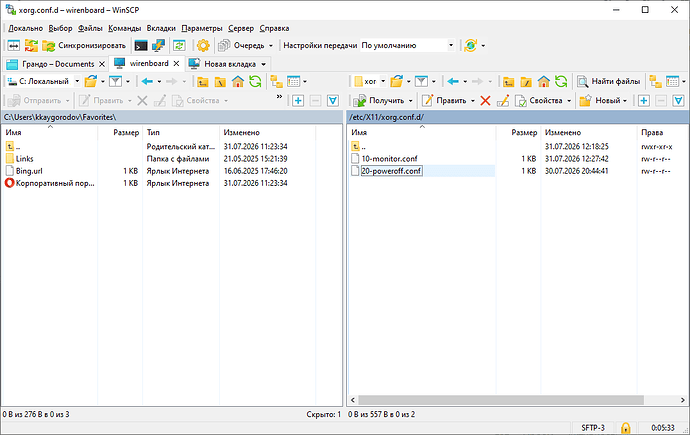Screen dimensions: 690x435
Task: Open the transfer settings combo По умолчанию
Action: pos(407,45)
